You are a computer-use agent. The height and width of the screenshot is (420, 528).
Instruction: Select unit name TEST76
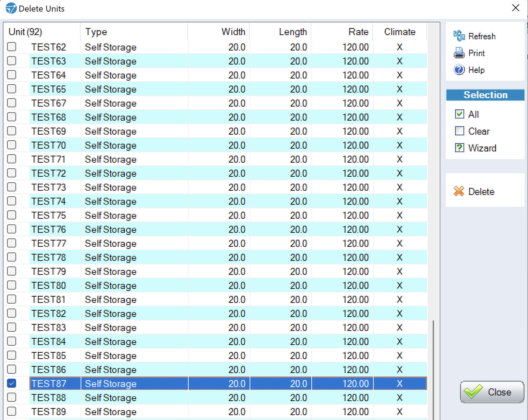[x=48, y=229]
